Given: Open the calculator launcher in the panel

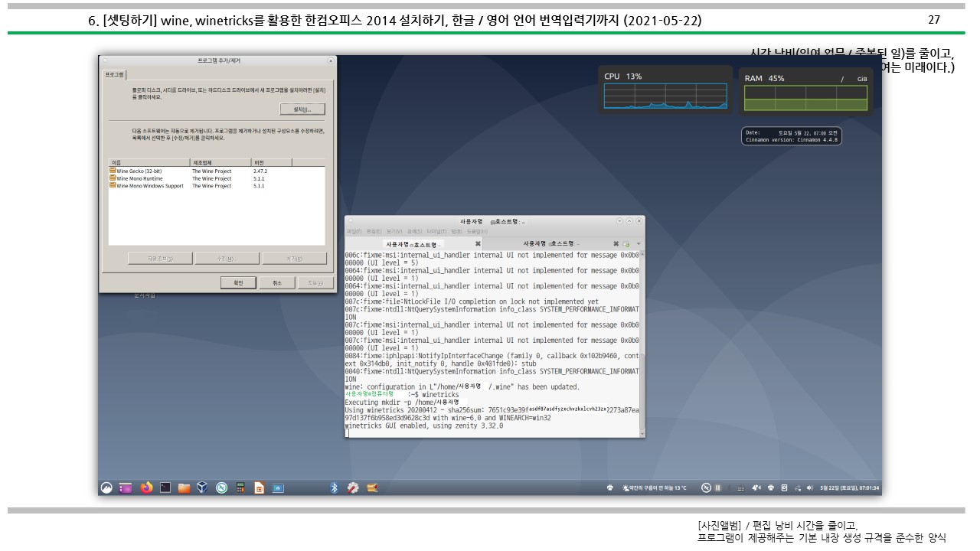Looking at the screenshot, I should click(240, 487).
